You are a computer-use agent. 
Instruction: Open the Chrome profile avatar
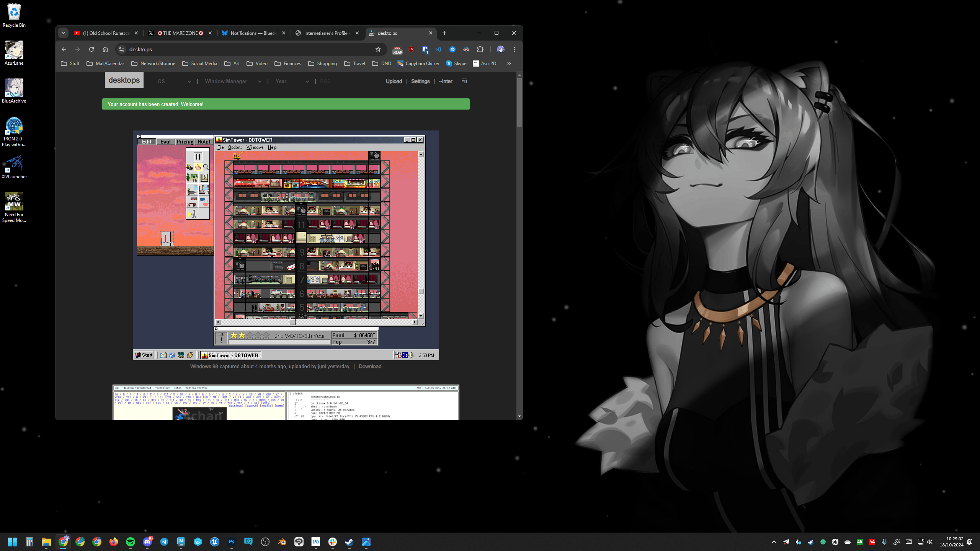501,49
